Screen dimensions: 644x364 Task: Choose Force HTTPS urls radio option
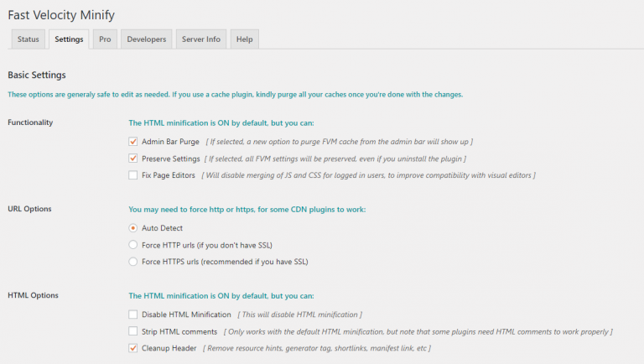132,262
